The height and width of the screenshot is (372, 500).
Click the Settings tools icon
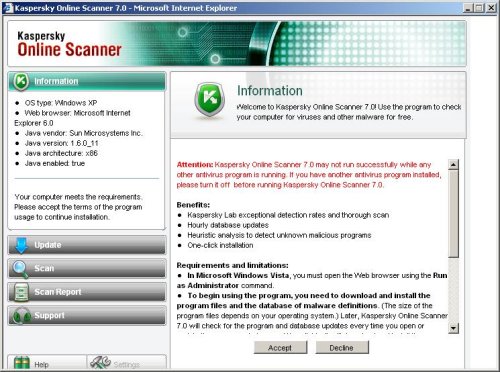pyautogui.click(x=100, y=362)
